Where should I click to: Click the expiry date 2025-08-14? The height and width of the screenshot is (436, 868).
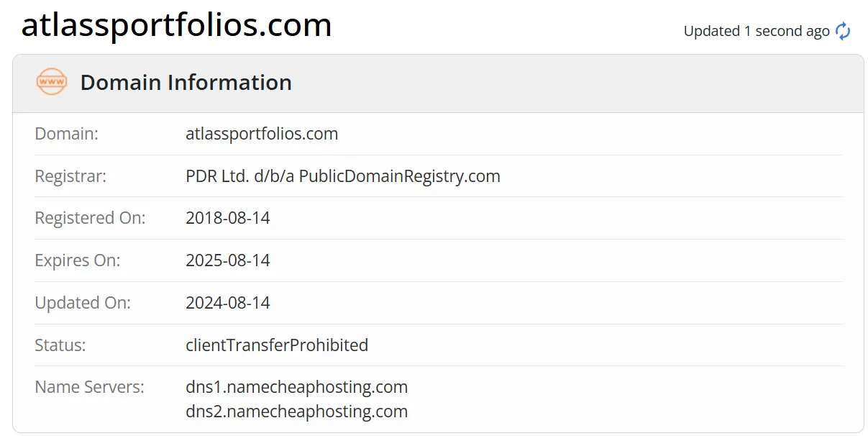[x=228, y=260]
